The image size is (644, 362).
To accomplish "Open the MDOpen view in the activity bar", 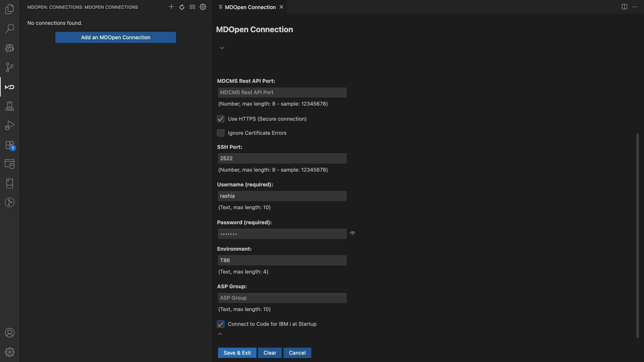I will (x=9, y=87).
